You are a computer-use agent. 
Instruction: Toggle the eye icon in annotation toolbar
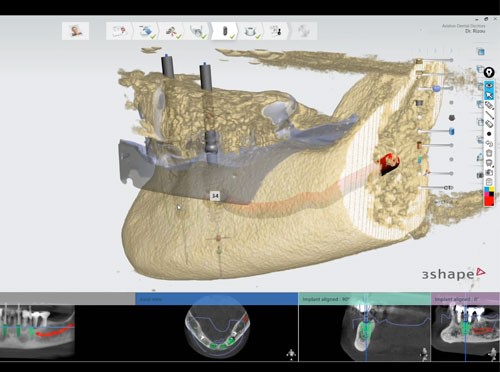tap(489, 85)
